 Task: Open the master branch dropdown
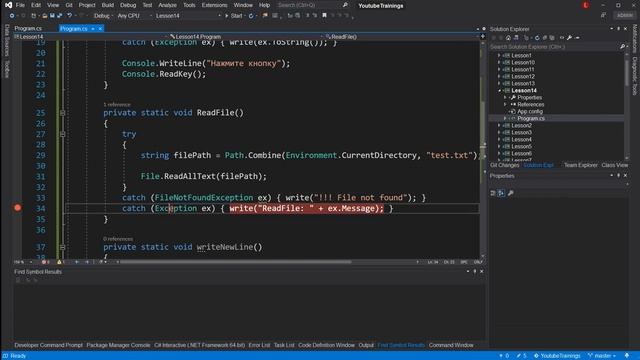(602, 356)
